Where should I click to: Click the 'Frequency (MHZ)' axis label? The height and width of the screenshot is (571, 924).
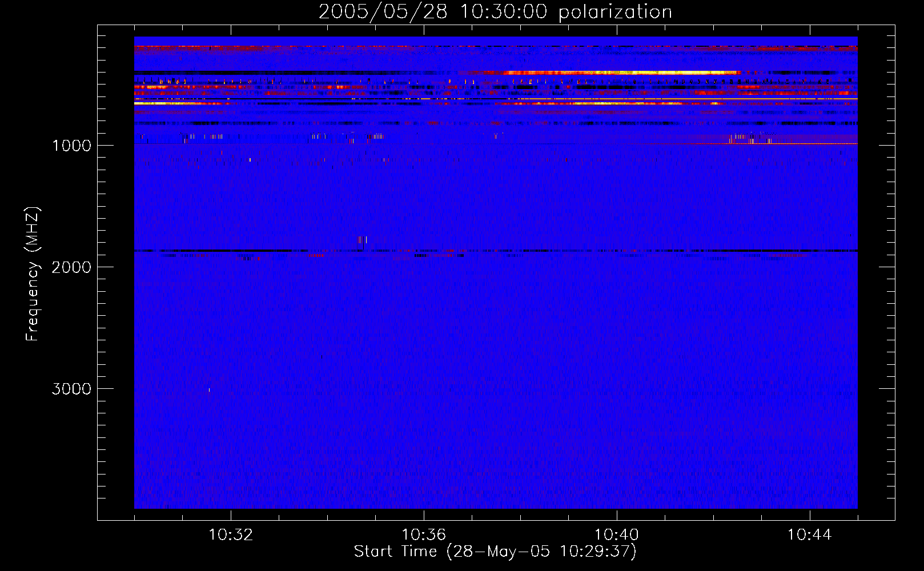pos(33,274)
